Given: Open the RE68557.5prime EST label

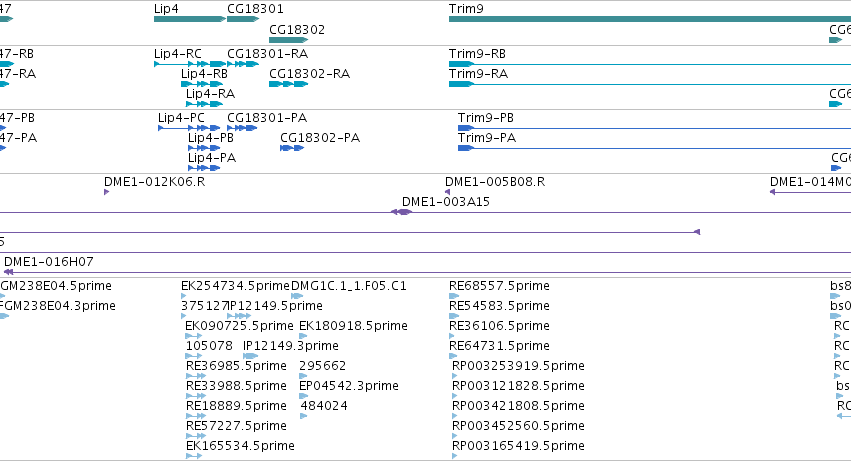Looking at the screenshot, I should pyautogui.click(x=499, y=286).
